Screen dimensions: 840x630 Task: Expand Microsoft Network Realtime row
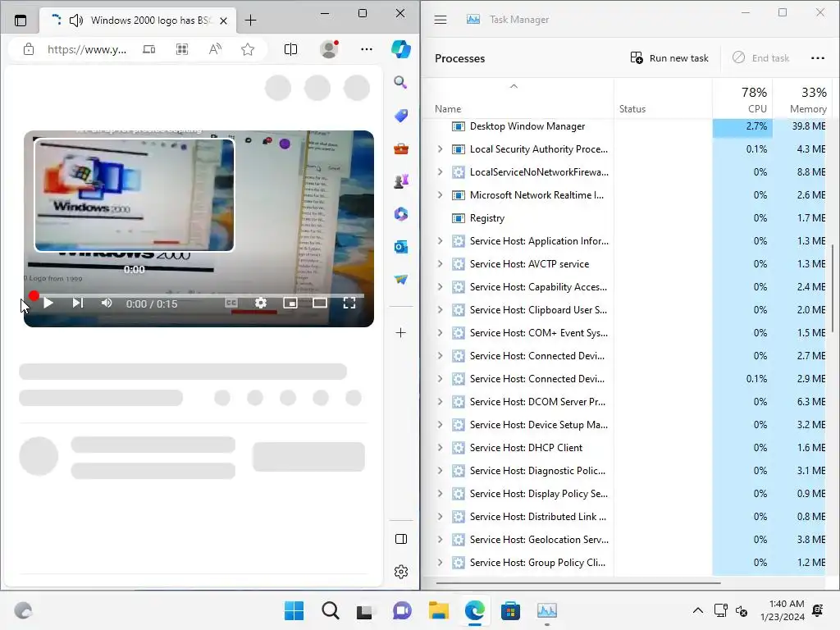pyautogui.click(x=440, y=195)
